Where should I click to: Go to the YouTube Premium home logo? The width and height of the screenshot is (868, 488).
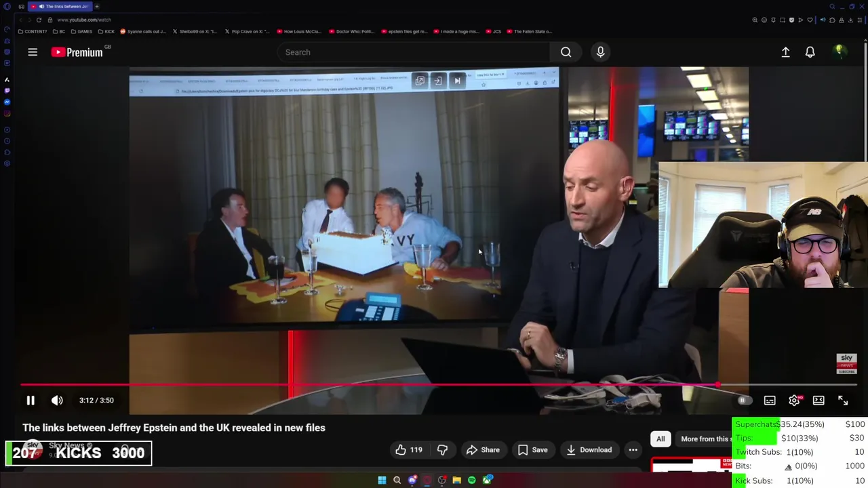point(77,52)
